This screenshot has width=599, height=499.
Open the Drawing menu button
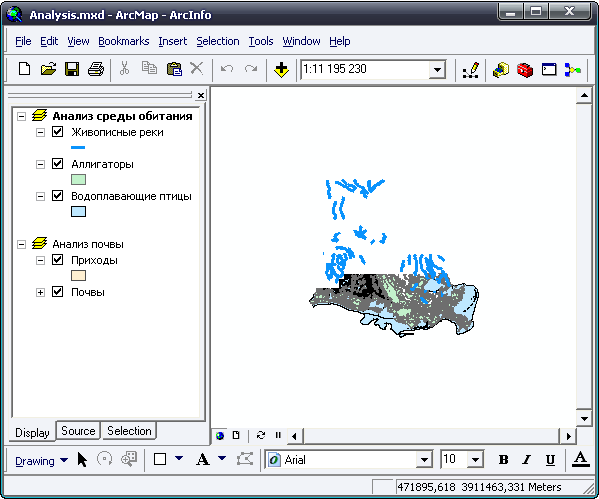pos(41,461)
